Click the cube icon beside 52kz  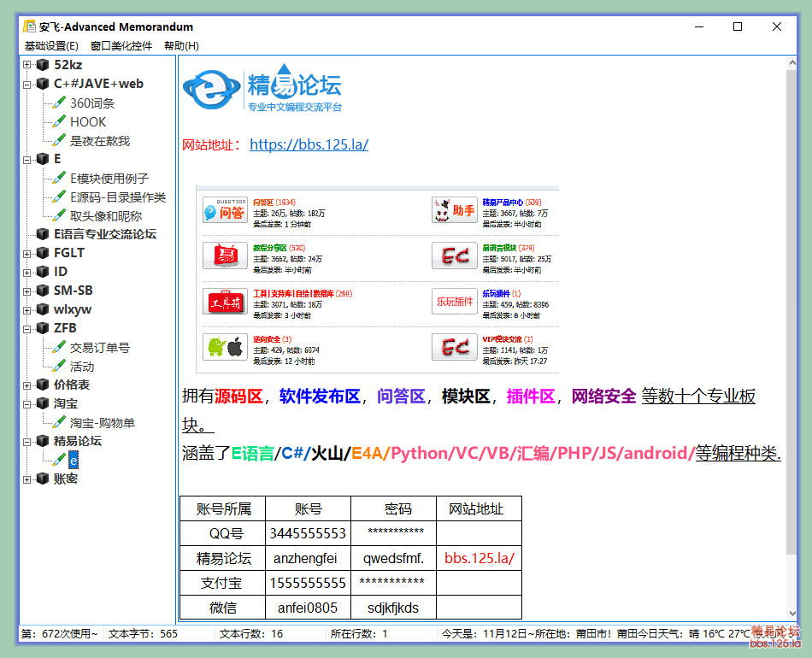click(x=43, y=65)
